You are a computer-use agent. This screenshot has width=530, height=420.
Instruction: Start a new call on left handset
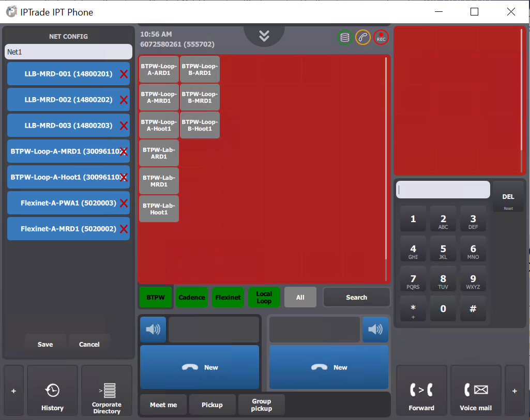(200, 367)
